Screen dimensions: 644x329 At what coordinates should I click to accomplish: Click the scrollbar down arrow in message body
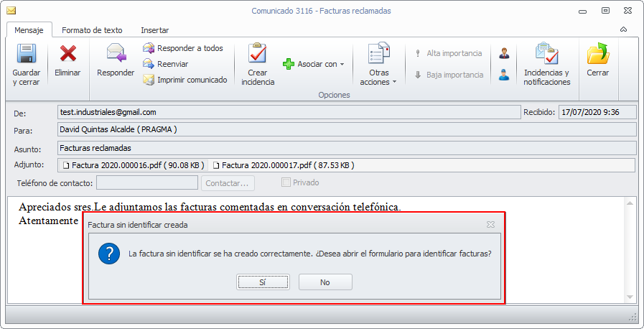coord(630,297)
